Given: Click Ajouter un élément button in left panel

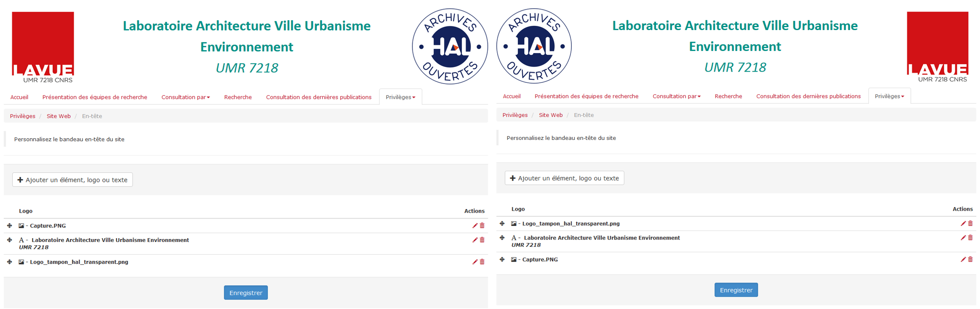Looking at the screenshot, I should click(x=72, y=180).
